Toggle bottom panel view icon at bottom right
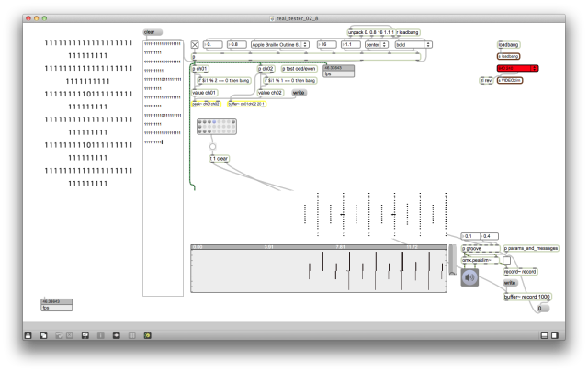 pos(545,335)
